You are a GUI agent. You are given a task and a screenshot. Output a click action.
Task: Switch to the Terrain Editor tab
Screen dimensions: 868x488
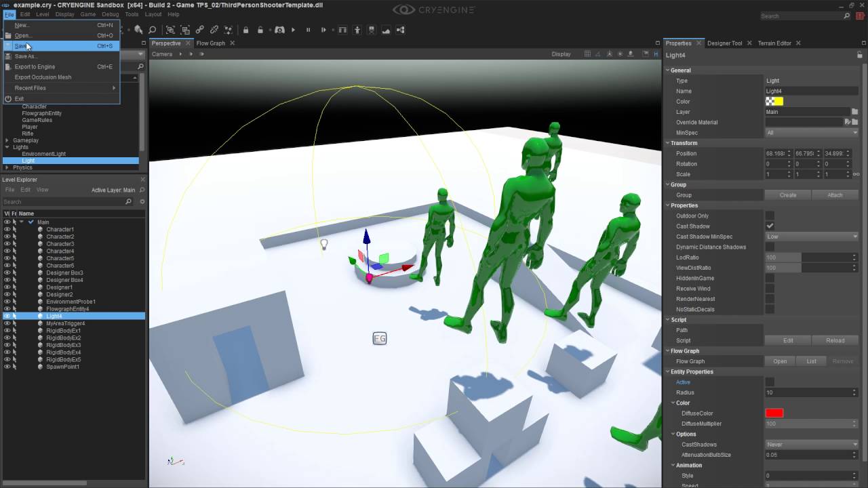[774, 43]
